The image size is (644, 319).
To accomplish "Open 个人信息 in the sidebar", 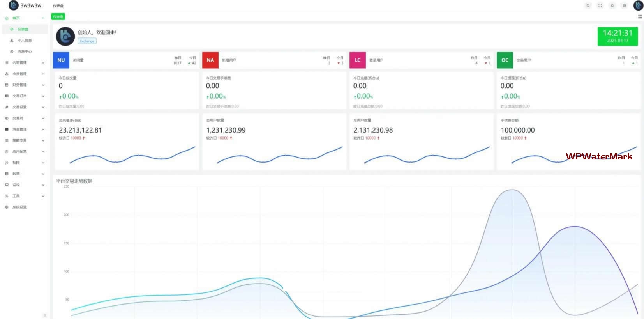I will point(25,41).
